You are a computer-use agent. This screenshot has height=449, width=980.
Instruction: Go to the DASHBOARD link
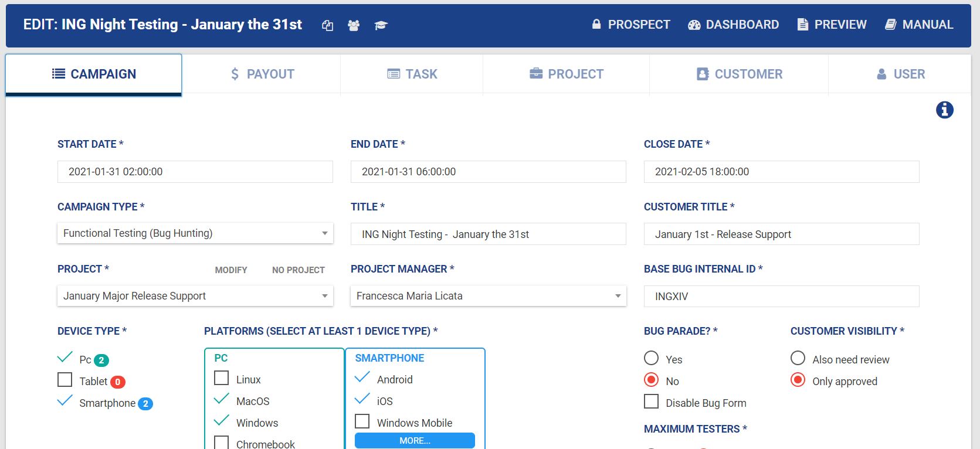tap(734, 25)
